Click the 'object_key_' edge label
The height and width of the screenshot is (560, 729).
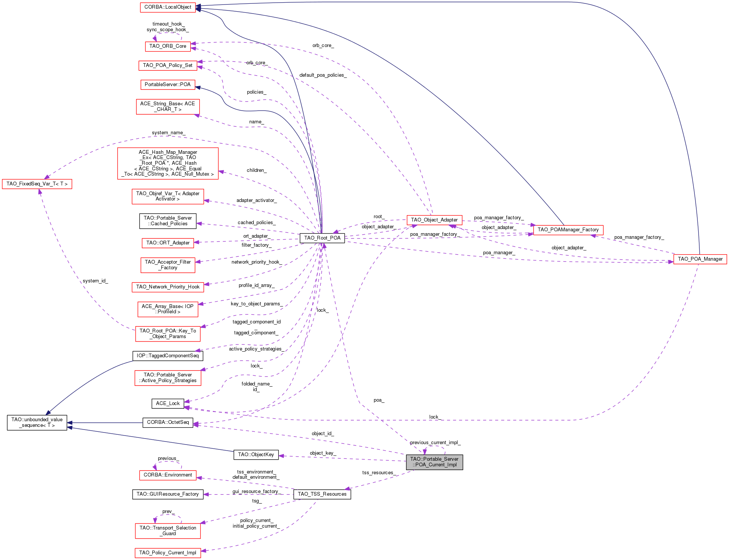point(323,453)
